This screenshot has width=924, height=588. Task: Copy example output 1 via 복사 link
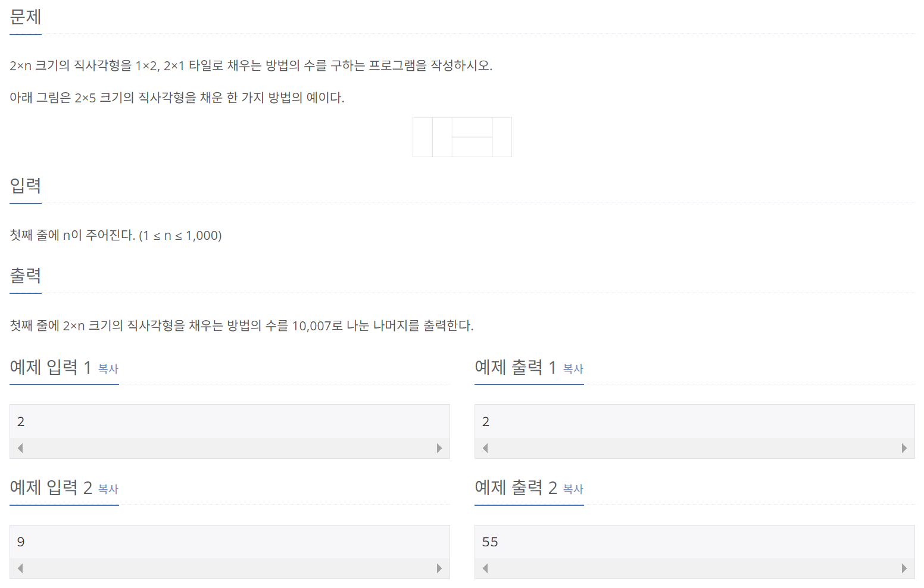coord(573,369)
